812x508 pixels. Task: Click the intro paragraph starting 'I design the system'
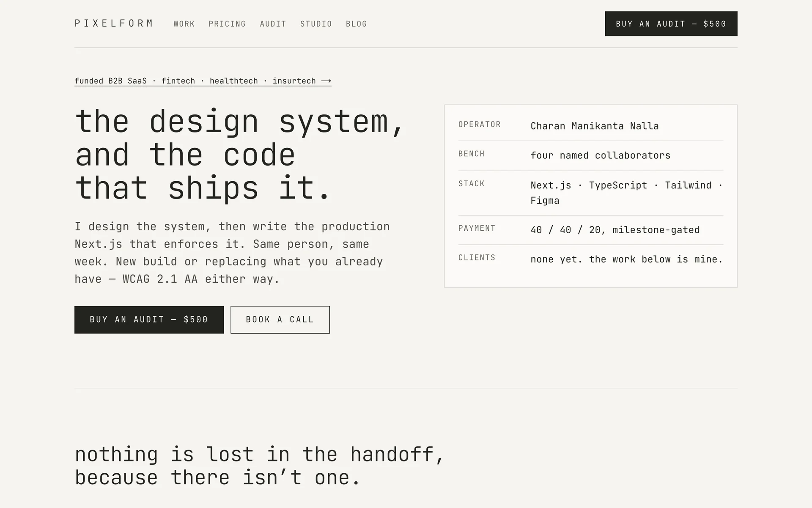tap(232, 253)
